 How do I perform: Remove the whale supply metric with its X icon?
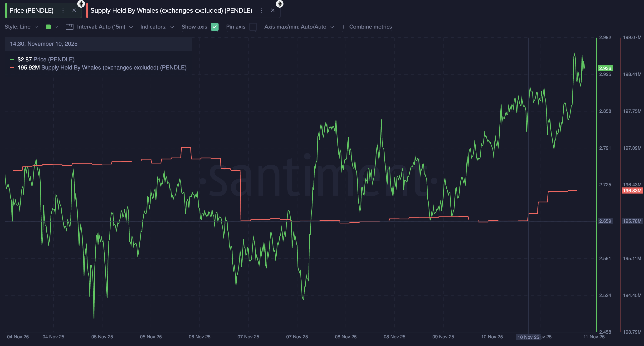coord(273,10)
